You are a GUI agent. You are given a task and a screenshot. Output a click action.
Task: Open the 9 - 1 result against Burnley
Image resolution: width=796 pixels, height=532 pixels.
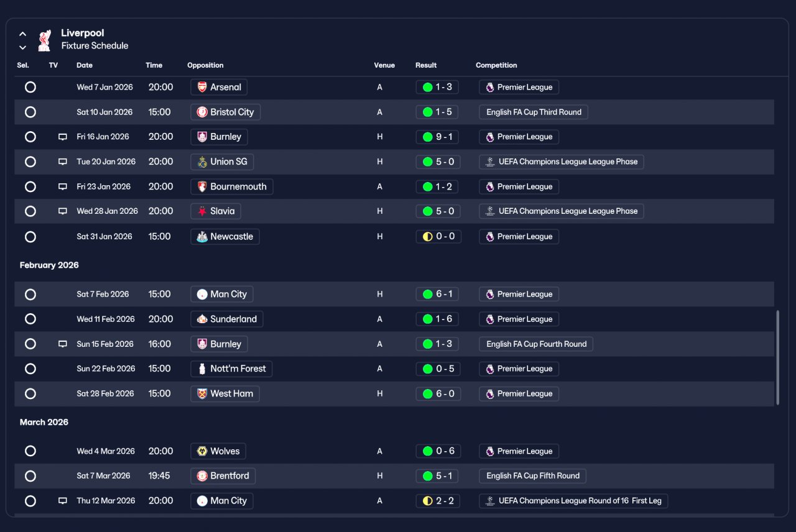[x=438, y=137]
